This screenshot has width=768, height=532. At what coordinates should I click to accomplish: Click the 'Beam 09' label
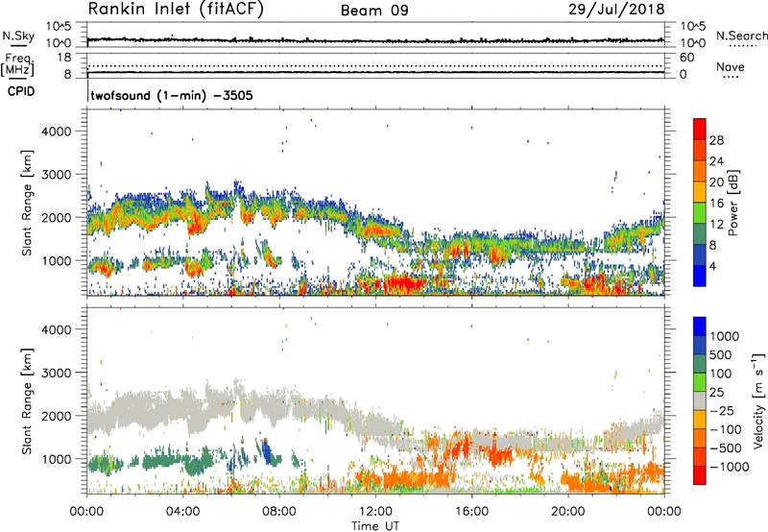click(x=374, y=11)
